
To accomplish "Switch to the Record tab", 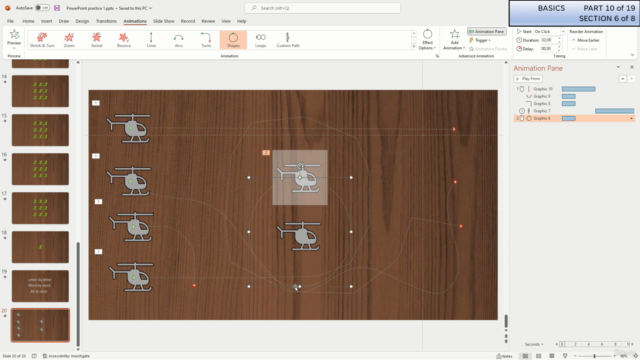I will (x=188, y=21).
